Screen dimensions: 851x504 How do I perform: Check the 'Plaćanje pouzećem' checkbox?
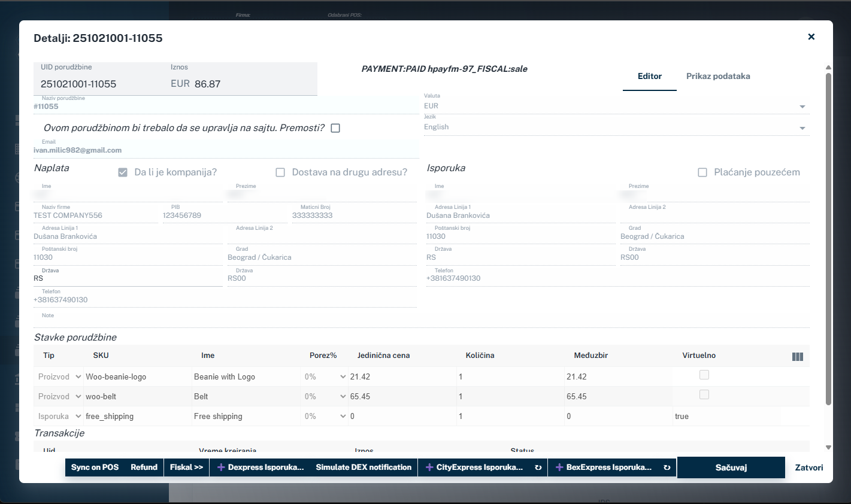click(x=702, y=172)
